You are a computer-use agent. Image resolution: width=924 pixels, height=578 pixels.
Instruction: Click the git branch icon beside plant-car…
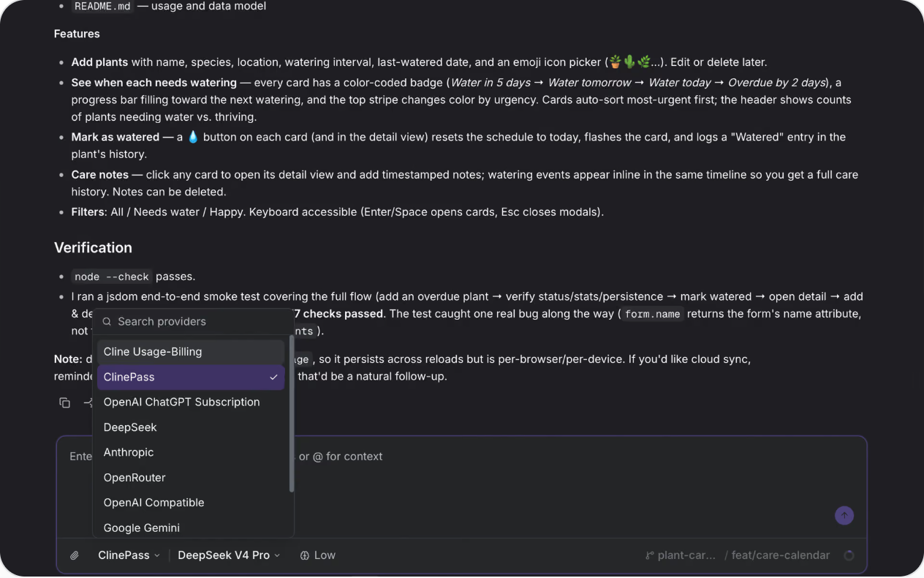click(649, 555)
